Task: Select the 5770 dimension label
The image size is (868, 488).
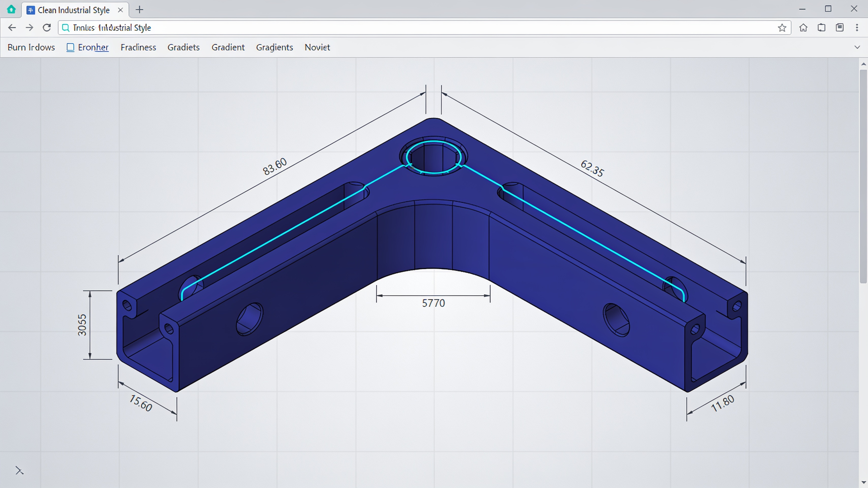Action: (x=433, y=303)
